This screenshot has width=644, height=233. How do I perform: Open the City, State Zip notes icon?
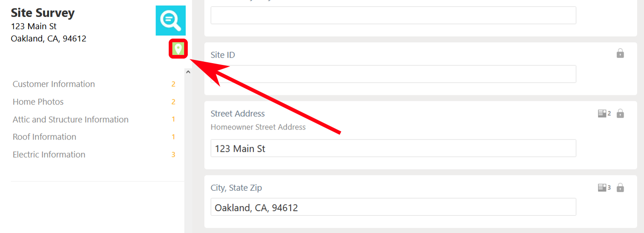(x=604, y=188)
